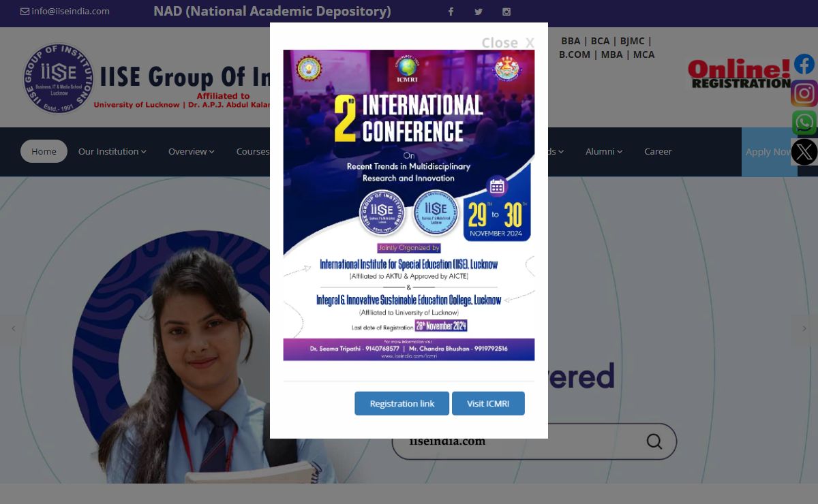This screenshot has width=818, height=504.
Task: Click the iiseindia.com search field
Action: coord(534,441)
